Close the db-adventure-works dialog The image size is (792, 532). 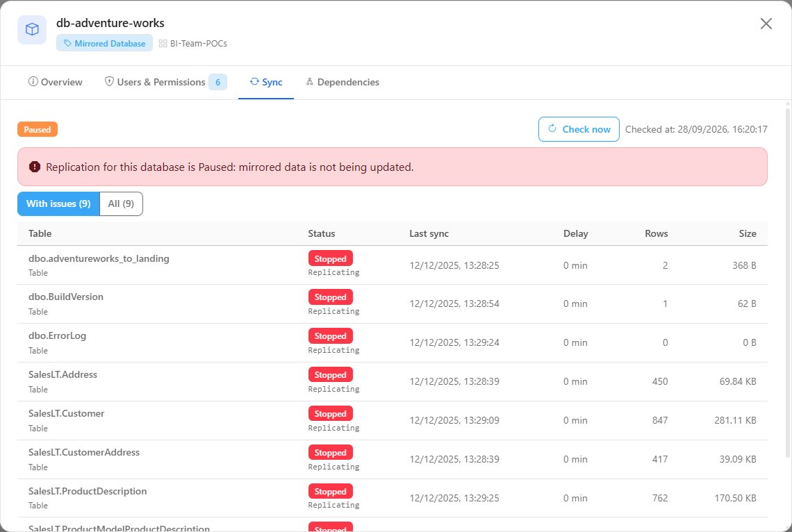pos(766,24)
